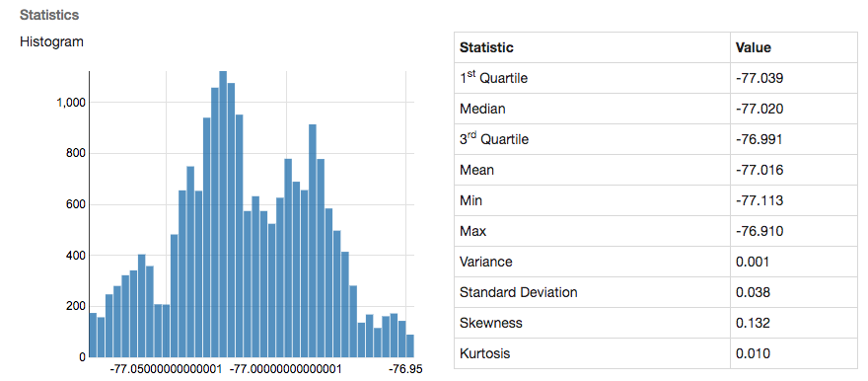
Task: Click the value -77.020
Action: [x=759, y=110]
